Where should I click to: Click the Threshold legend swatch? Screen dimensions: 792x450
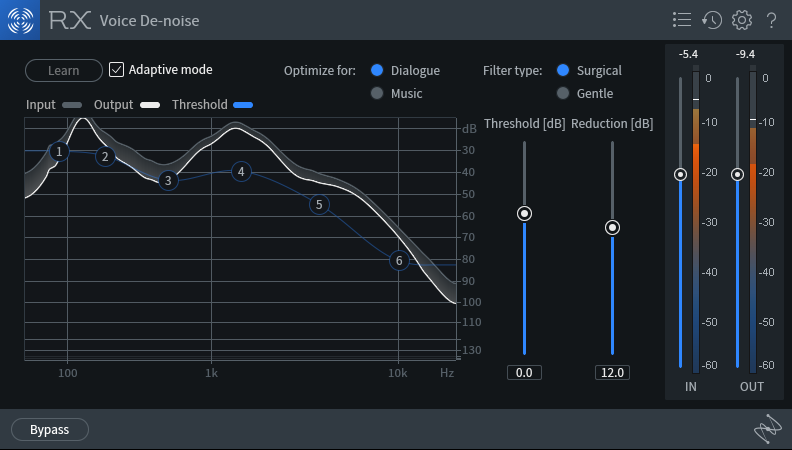243,105
